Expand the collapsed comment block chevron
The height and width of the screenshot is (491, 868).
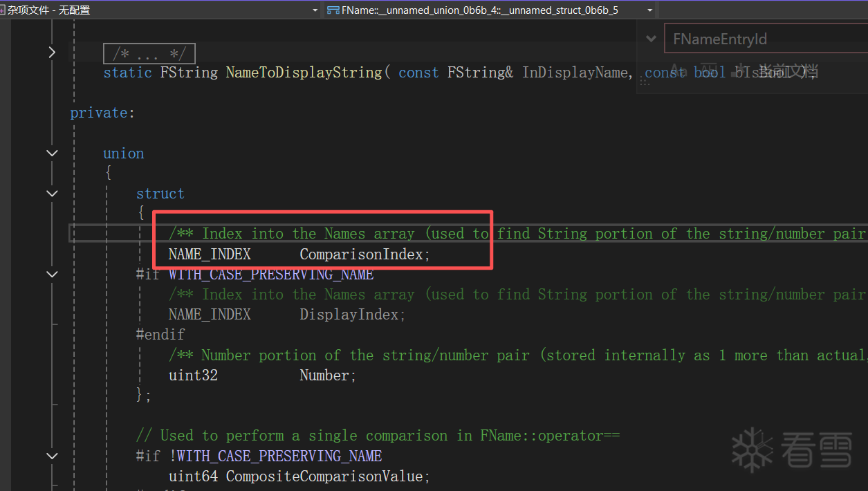pos(52,53)
